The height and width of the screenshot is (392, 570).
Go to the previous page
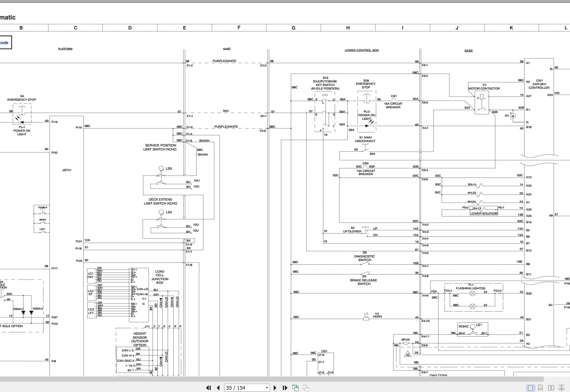218,388
